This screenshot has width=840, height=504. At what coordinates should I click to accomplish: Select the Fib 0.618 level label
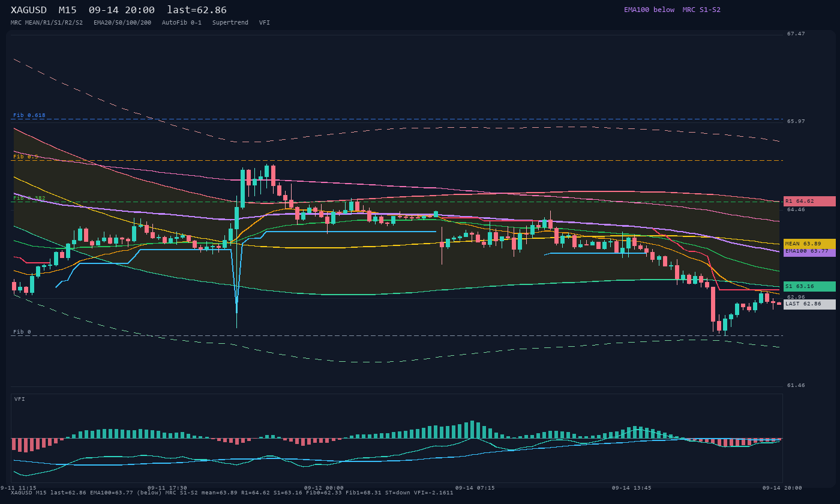(29, 115)
